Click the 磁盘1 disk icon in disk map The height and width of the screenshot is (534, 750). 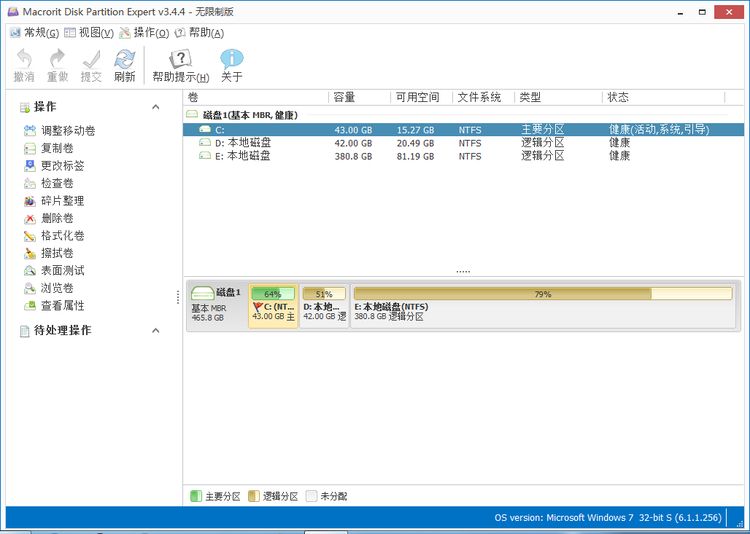[202, 293]
